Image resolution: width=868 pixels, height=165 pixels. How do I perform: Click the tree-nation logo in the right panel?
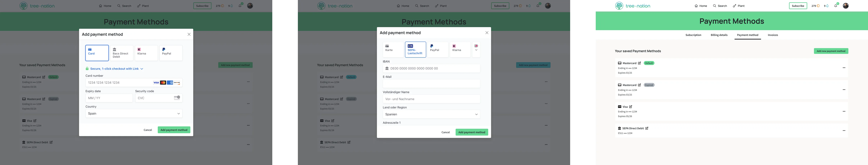(x=632, y=6)
